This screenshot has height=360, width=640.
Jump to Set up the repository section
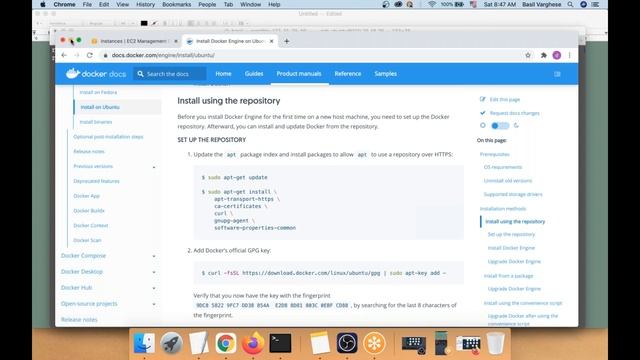click(x=511, y=235)
